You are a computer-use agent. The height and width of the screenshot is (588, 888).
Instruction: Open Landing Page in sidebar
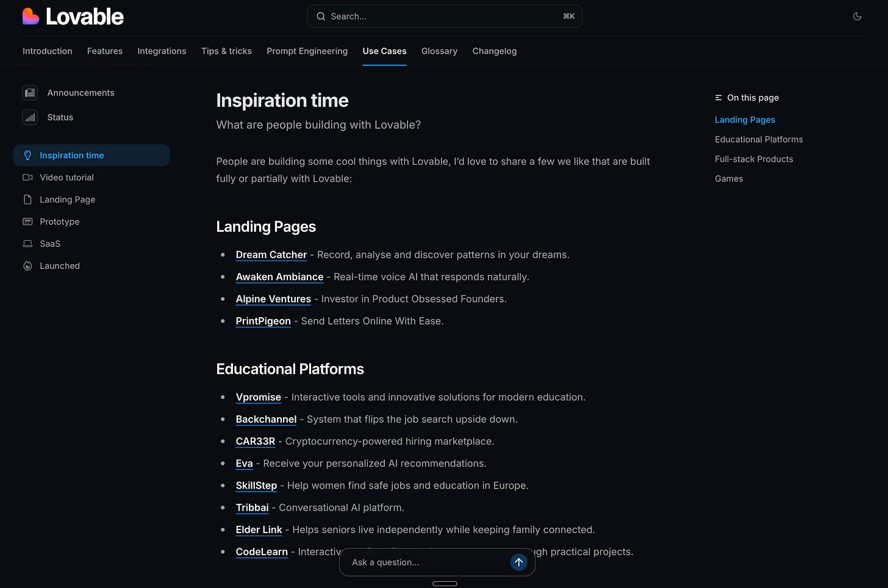tap(67, 199)
